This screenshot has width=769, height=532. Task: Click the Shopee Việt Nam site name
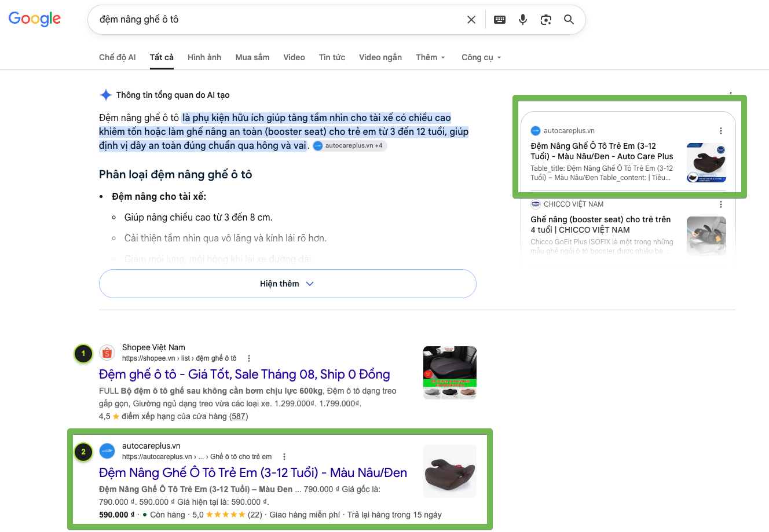[153, 347]
